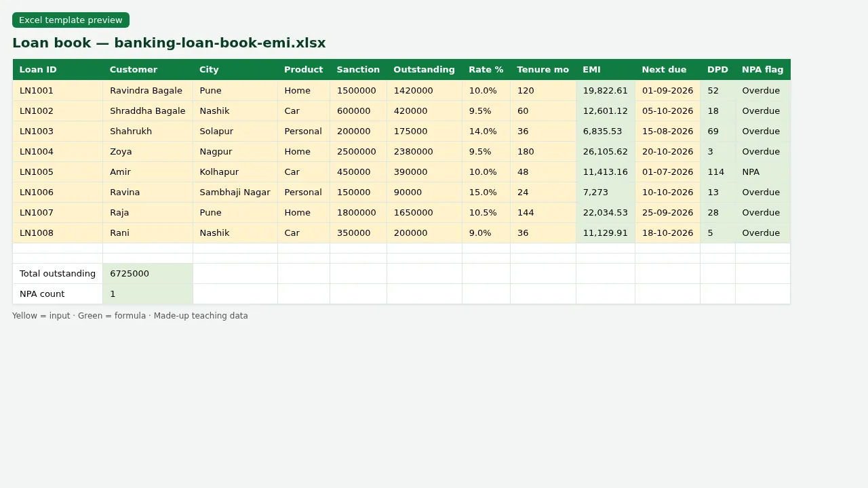Click the NPA flag cell for LN1005

pyautogui.click(x=763, y=172)
